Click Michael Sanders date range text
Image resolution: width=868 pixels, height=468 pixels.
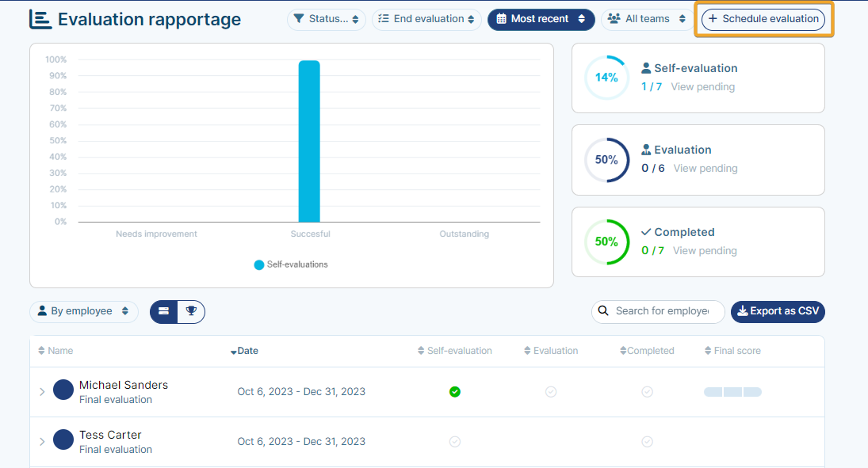[301, 392]
